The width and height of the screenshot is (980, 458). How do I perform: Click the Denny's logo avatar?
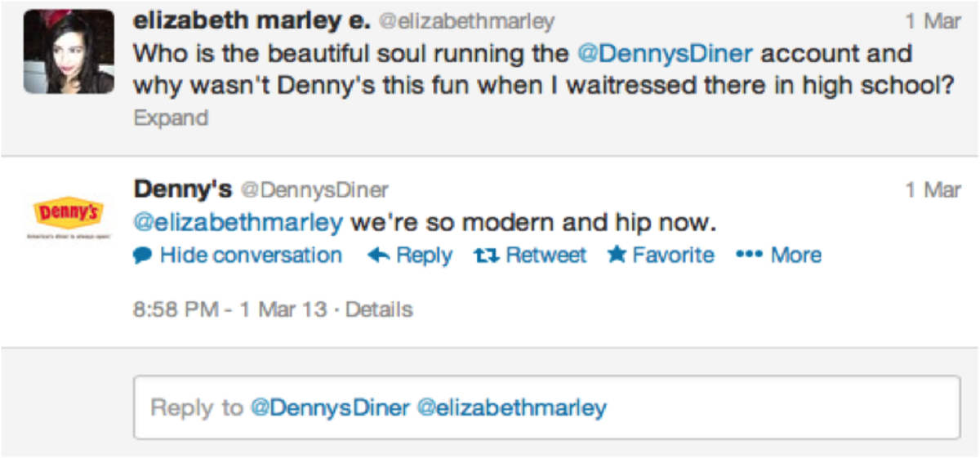(x=67, y=215)
